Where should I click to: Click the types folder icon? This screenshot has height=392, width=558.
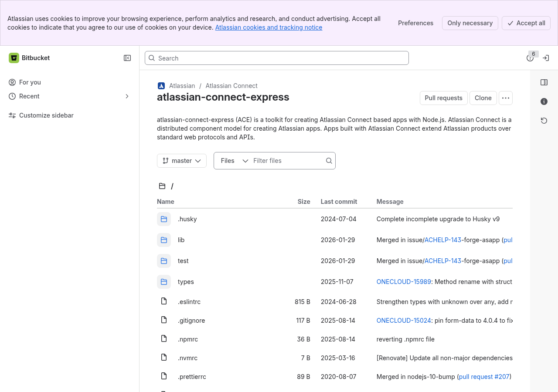click(x=164, y=282)
